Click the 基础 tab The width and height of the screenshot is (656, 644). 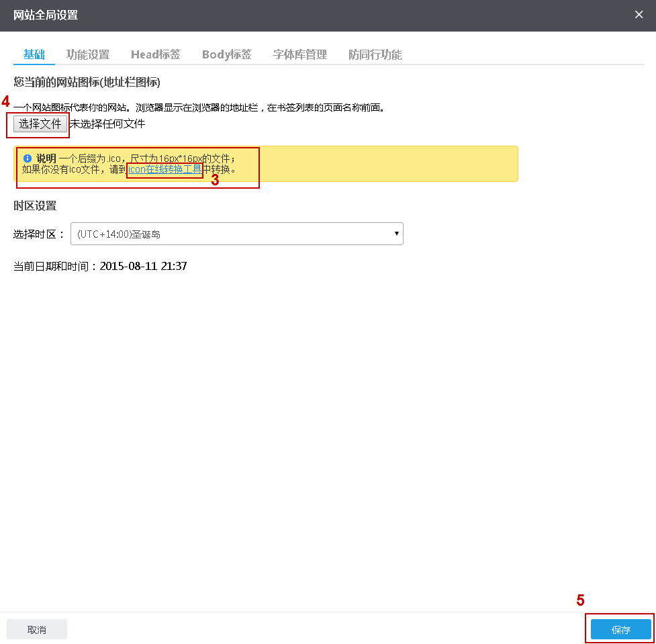coord(34,54)
